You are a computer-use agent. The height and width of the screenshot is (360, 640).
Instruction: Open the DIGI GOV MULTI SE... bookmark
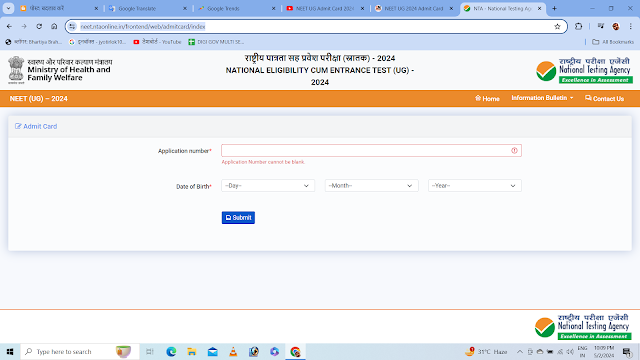(x=216, y=42)
